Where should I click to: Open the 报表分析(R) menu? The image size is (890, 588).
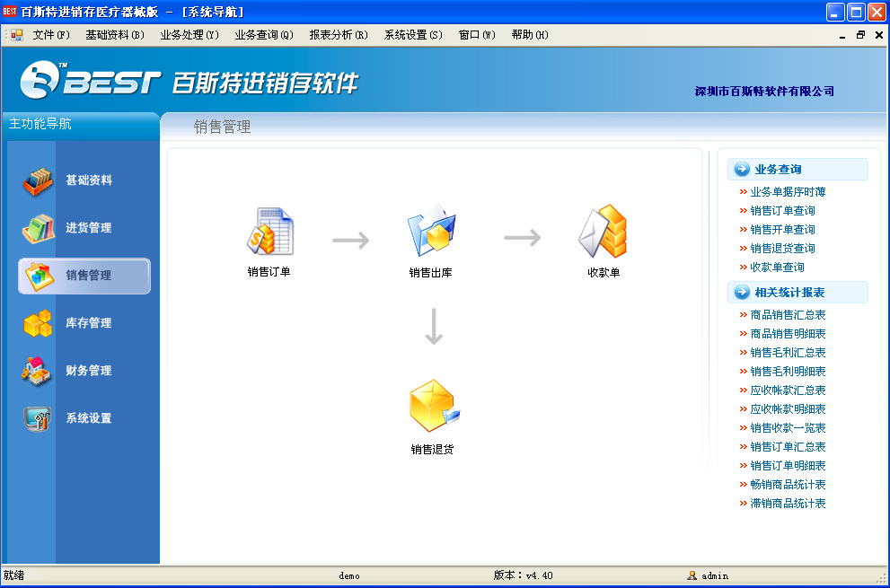(x=339, y=35)
